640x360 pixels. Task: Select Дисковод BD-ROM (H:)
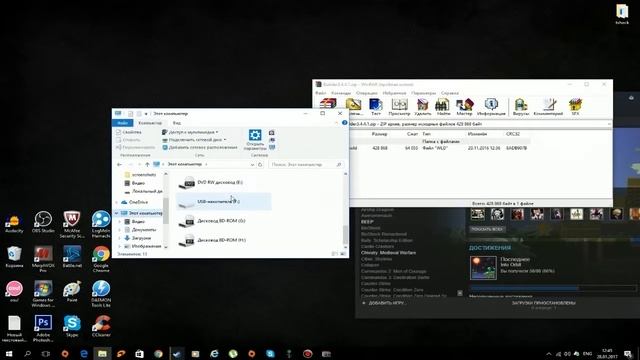pyautogui.click(x=223, y=240)
